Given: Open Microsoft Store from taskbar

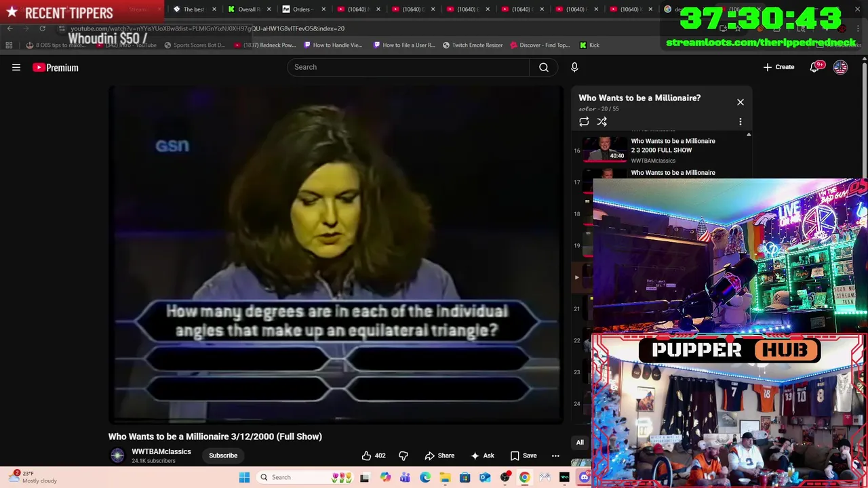Looking at the screenshot, I should point(465,477).
